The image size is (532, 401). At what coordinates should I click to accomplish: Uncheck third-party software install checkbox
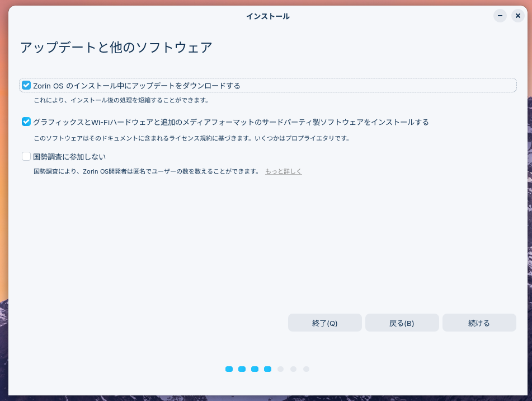tap(26, 122)
